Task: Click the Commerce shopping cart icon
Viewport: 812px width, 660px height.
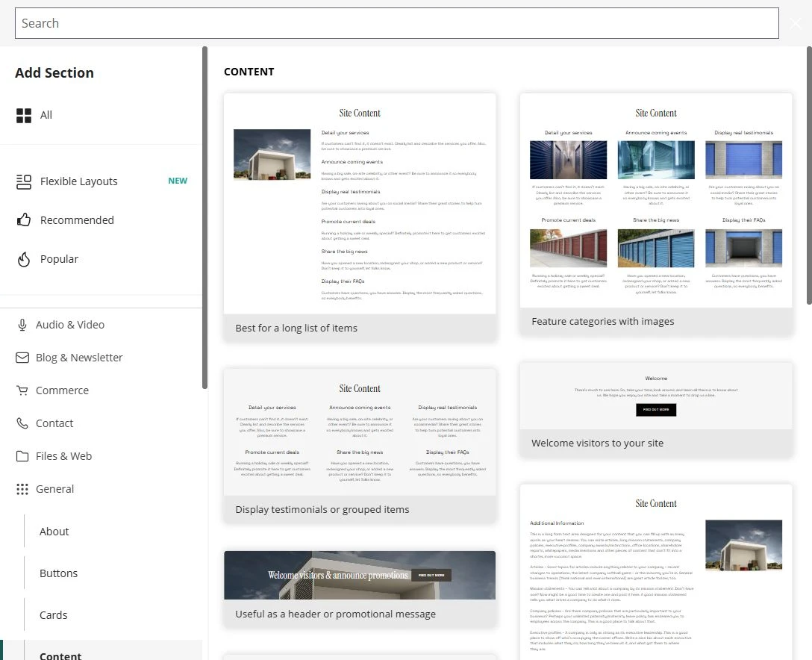Action: [x=22, y=390]
